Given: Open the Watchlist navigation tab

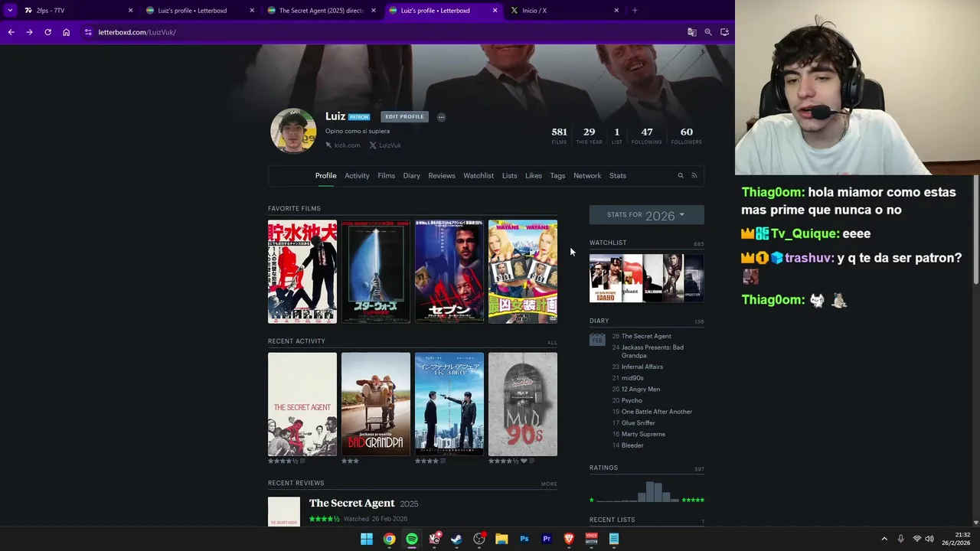Looking at the screenshot, I should (x=479, y=176).
